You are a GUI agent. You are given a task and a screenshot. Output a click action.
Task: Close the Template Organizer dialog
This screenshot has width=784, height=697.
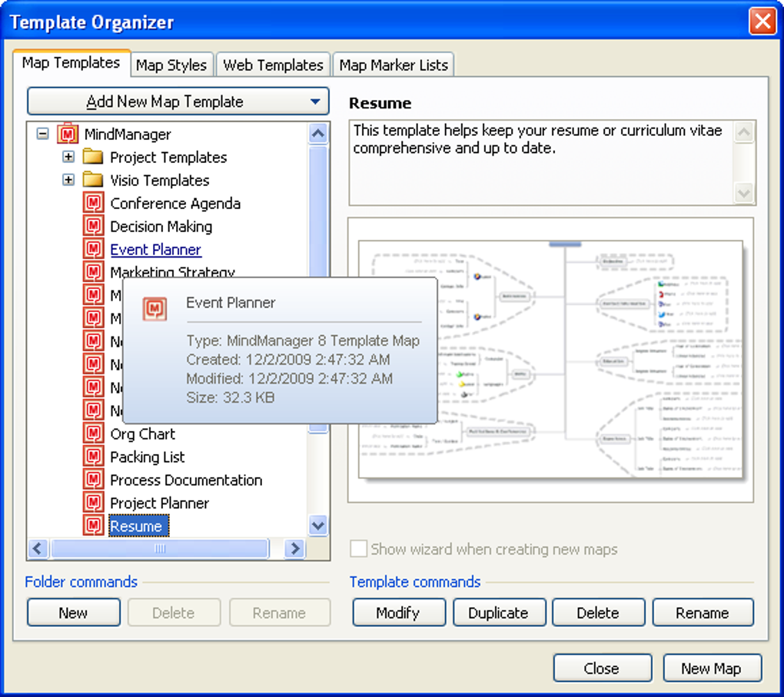click(762, 22)
